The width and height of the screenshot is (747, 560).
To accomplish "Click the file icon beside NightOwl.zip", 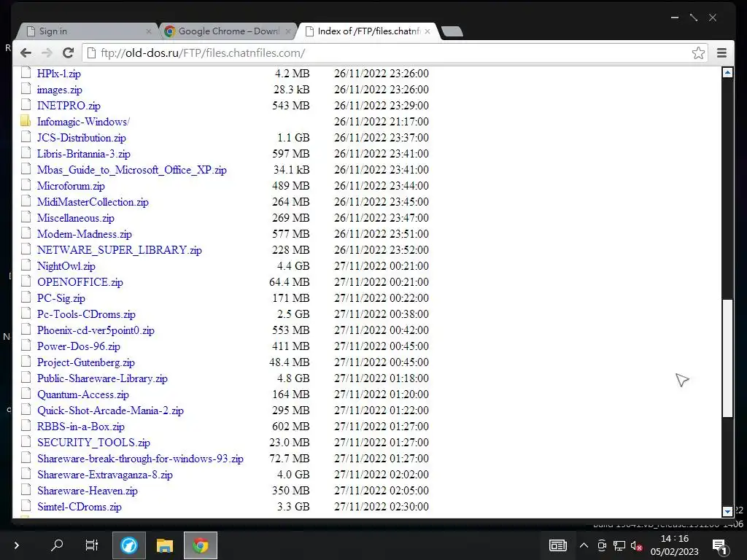I will (26, 265).
